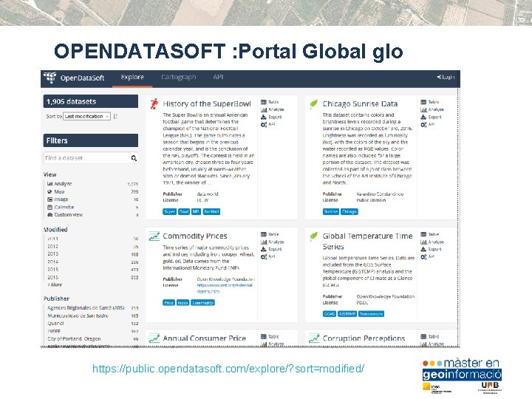Click the chart icon of Commodity Prices
532x399 pixels.
tap(154, 236)
